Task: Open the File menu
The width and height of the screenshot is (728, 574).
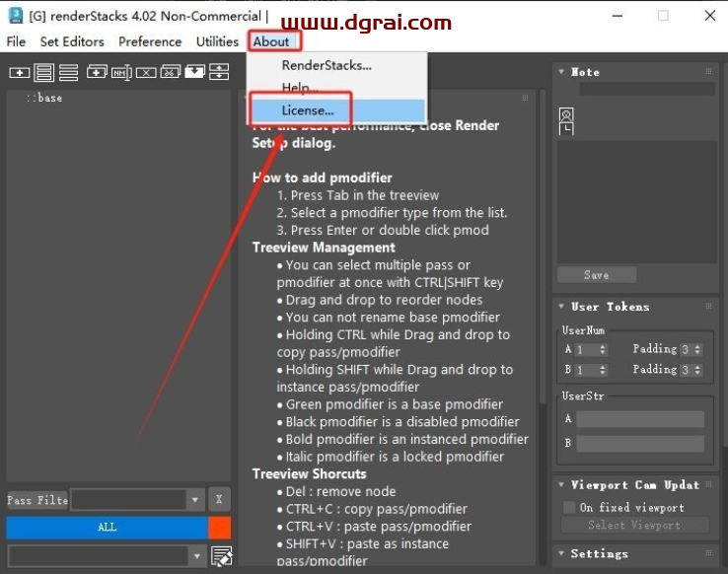Action: click(16, 41)
